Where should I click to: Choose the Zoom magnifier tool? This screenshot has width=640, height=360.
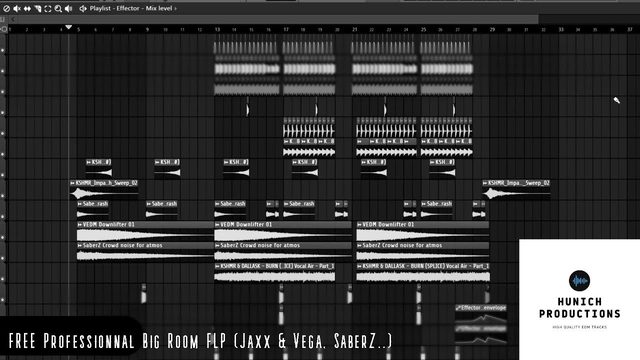58,8
